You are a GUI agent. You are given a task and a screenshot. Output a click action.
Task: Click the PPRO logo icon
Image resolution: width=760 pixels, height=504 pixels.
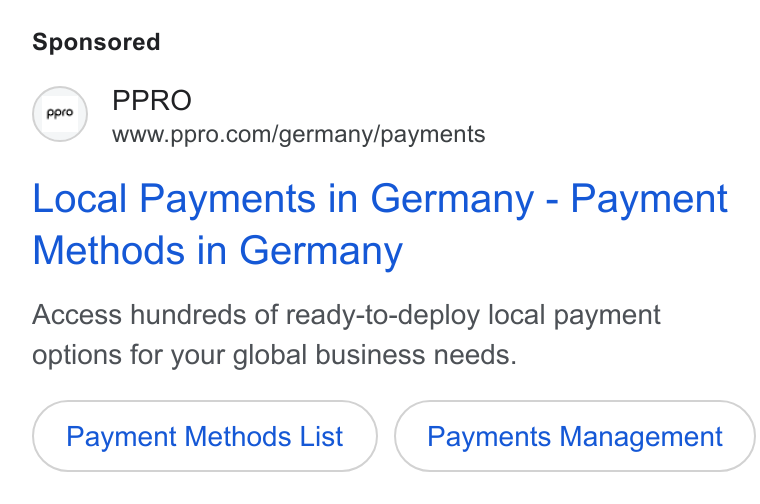(60, 114)
